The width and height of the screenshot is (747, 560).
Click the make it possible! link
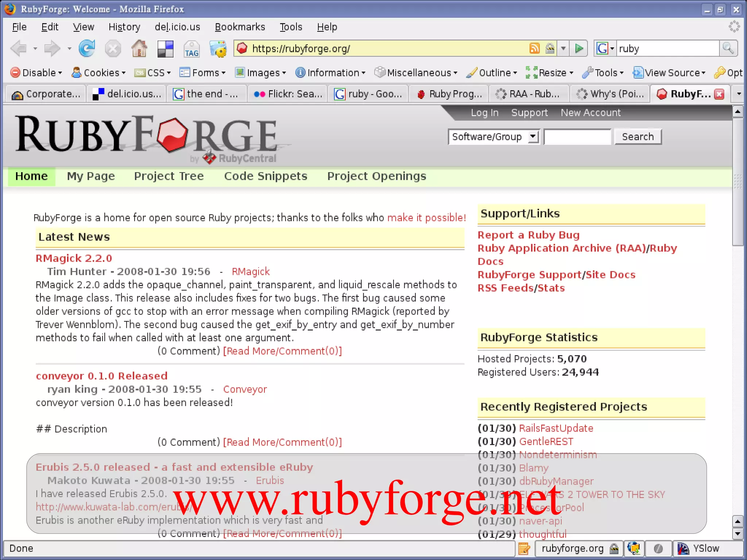pyautogui.click(x=426, y=218)
